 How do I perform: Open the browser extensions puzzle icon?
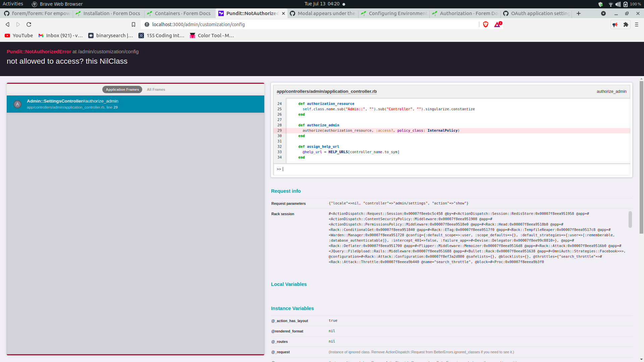[x=626, y=24]
